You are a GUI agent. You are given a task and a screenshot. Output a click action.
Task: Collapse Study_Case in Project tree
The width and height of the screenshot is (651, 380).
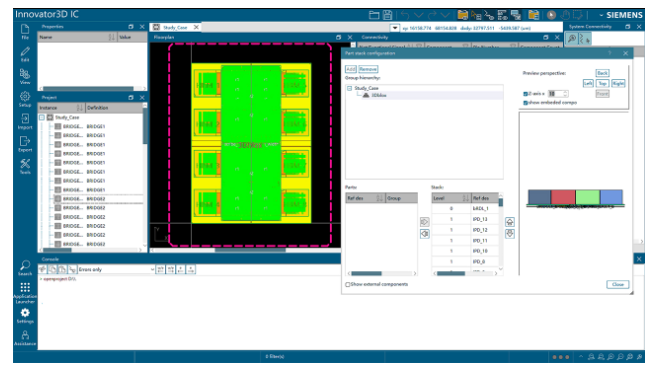42,118
